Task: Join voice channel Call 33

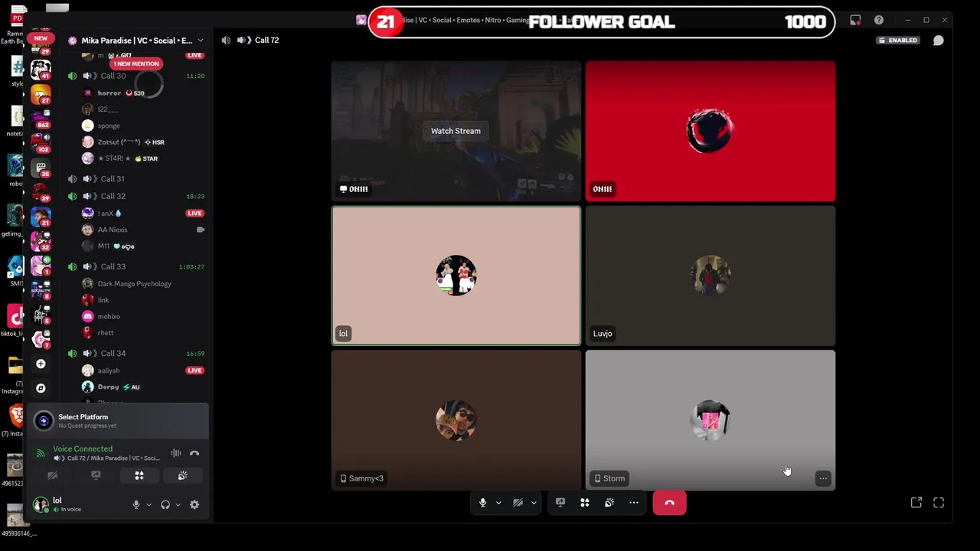Action: (x=113, y=266)
